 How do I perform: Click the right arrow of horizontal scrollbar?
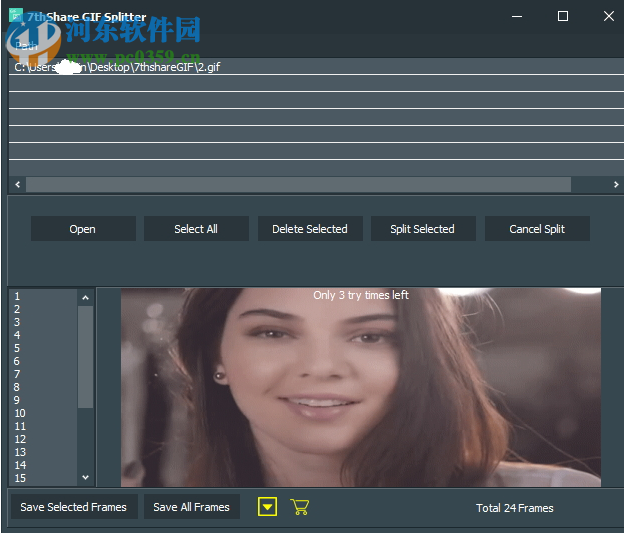(616, 184)
